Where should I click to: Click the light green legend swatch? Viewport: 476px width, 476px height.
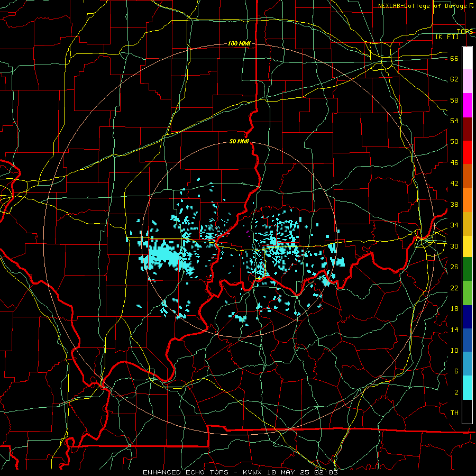[467, 293]
